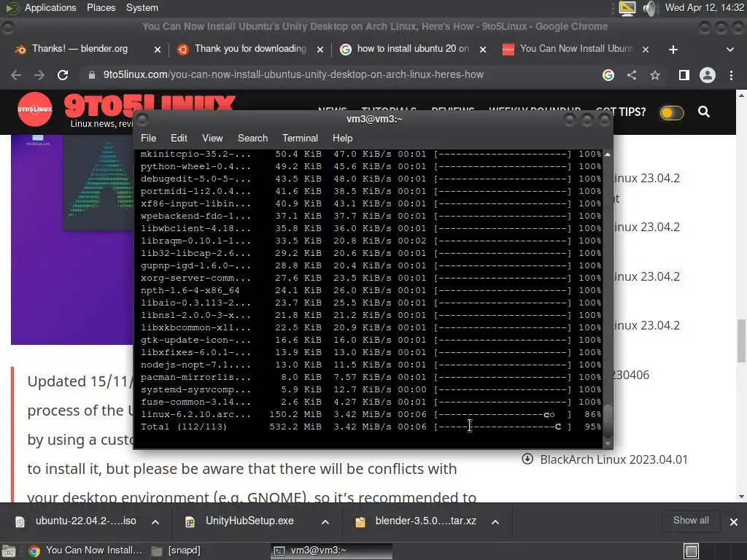
Task: Click the padlock site info icon
Action: [x=91, y=75]
